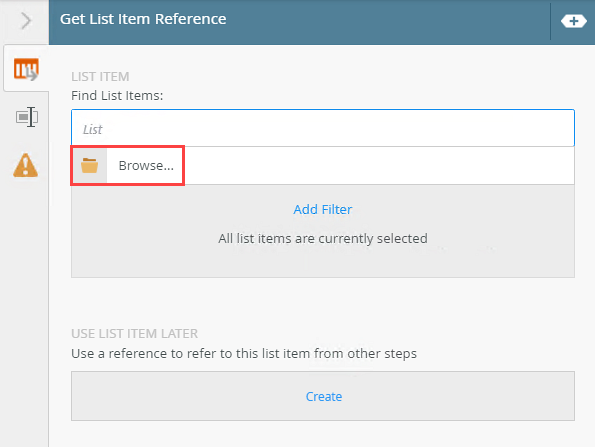The image size is (595, 447).
Task: Click the blue header bar empty area
Action: pos(387,21)
